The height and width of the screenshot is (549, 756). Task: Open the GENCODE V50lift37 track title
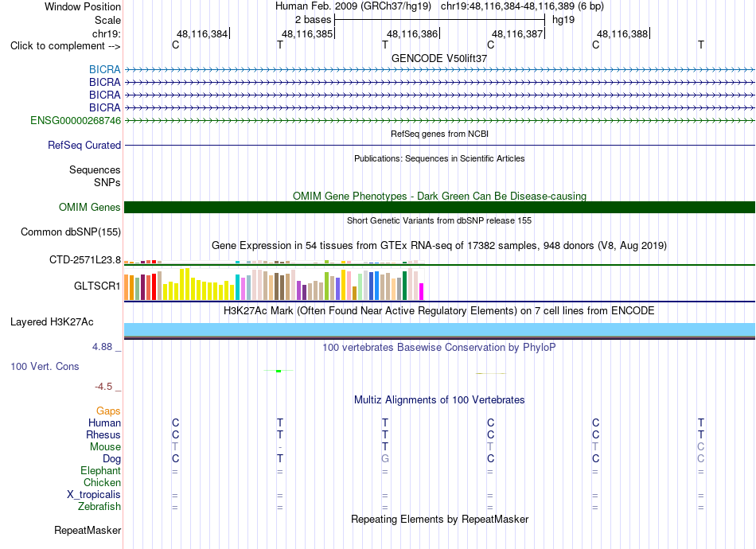tap(439, 58)
